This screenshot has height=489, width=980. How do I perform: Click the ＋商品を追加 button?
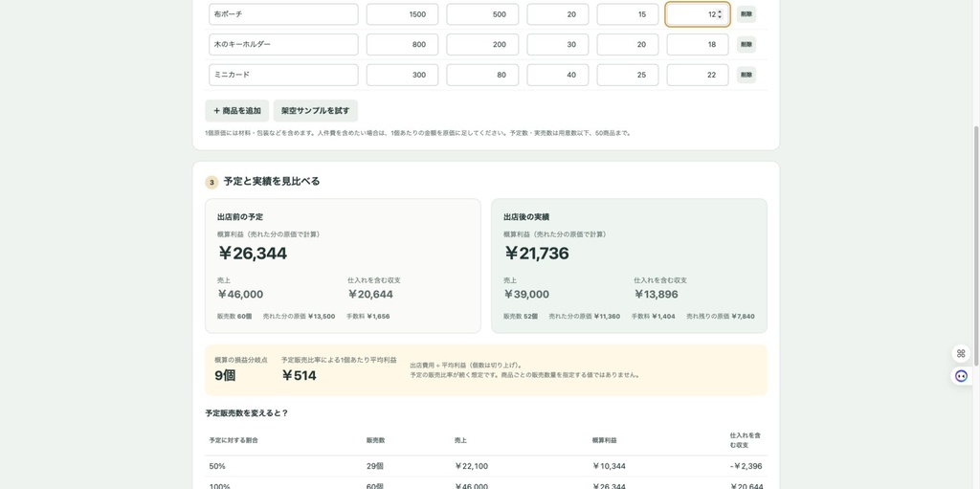237,111
